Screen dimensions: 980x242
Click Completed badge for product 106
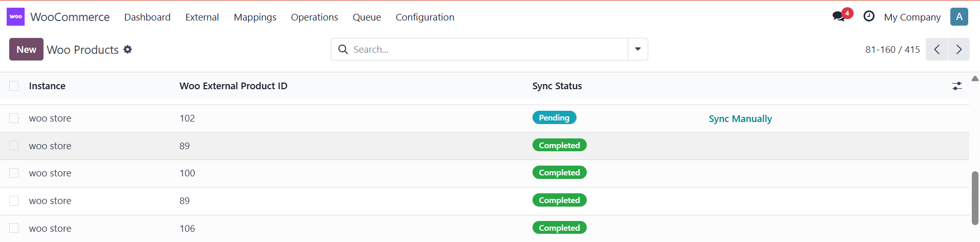559,228
